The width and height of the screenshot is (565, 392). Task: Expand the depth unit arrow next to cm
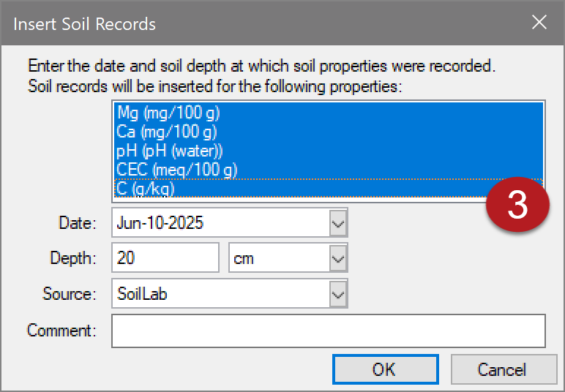click(338, 258)
